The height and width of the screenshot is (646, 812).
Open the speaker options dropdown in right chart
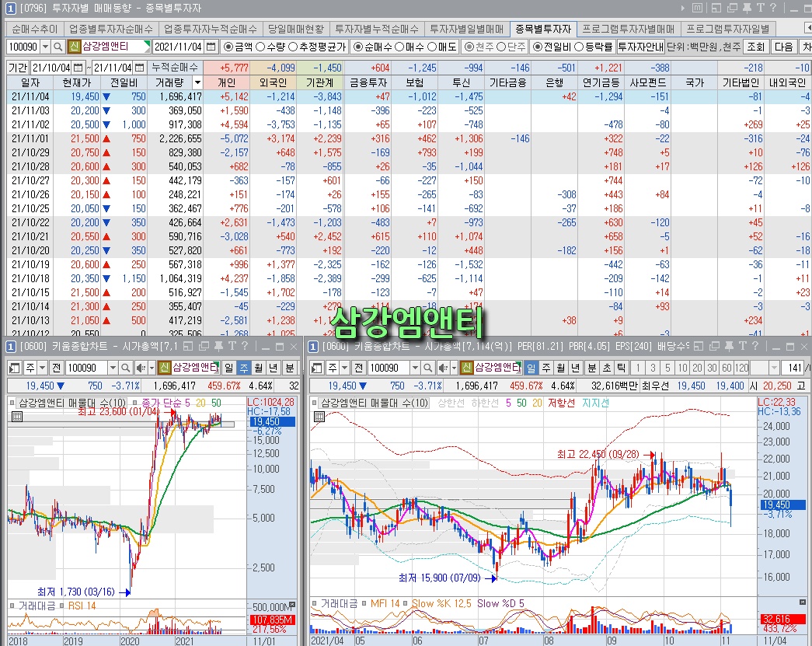[454, 368]
